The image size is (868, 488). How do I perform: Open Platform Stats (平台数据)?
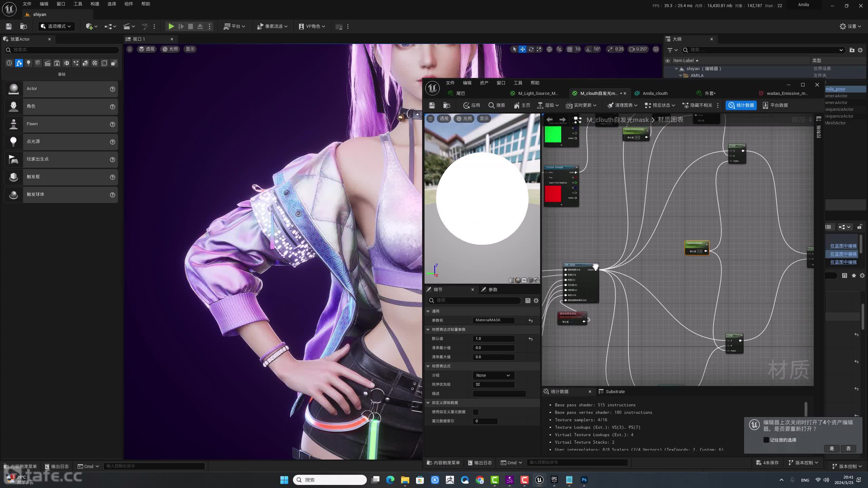coord(775,105)
